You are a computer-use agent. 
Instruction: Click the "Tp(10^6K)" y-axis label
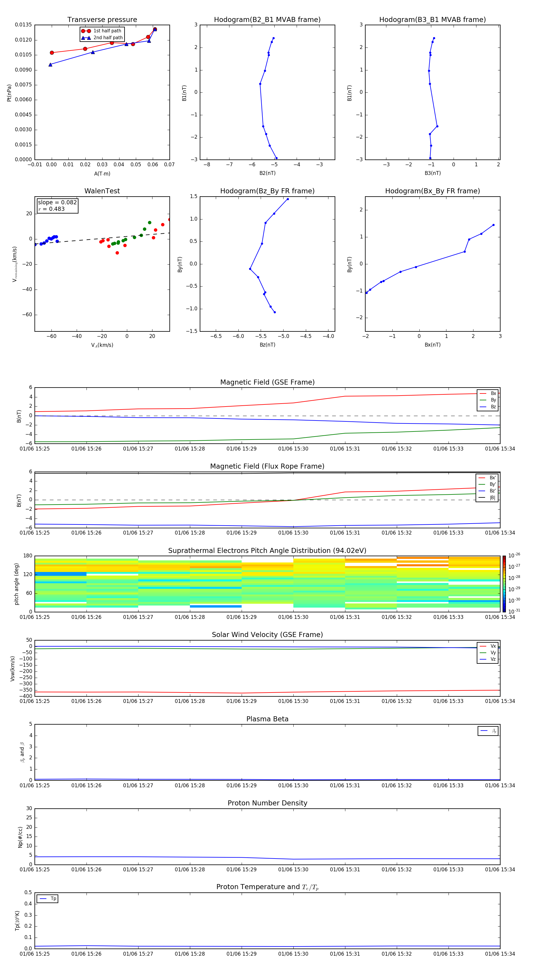[x=17, y=921]
